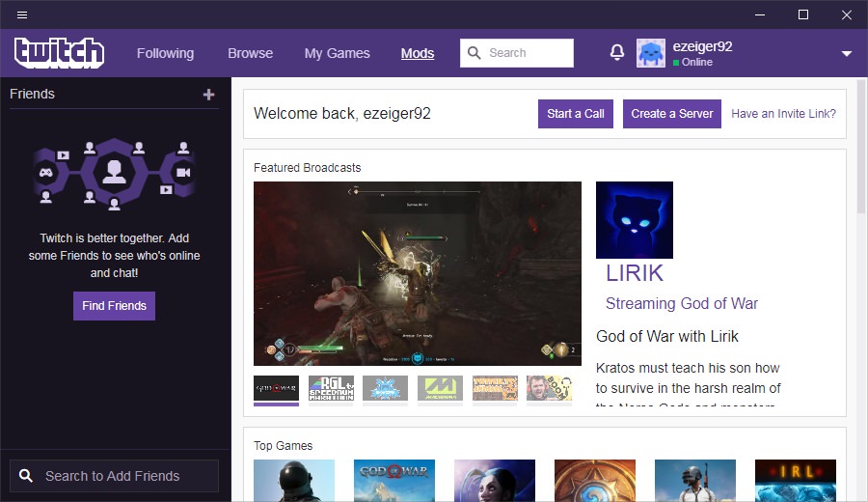This screenshot has height=502, width=868.
Task: Click LIRIK's cat avatar image
Action: click(635, 220)
